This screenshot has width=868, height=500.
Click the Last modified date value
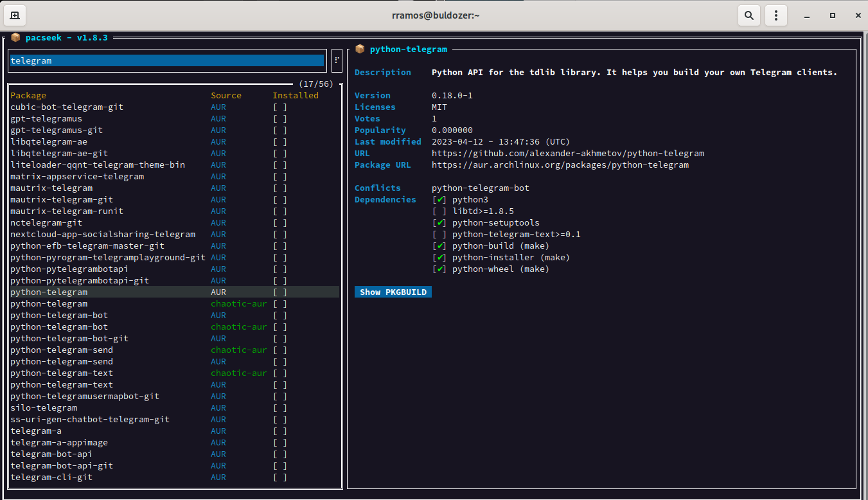501,141
